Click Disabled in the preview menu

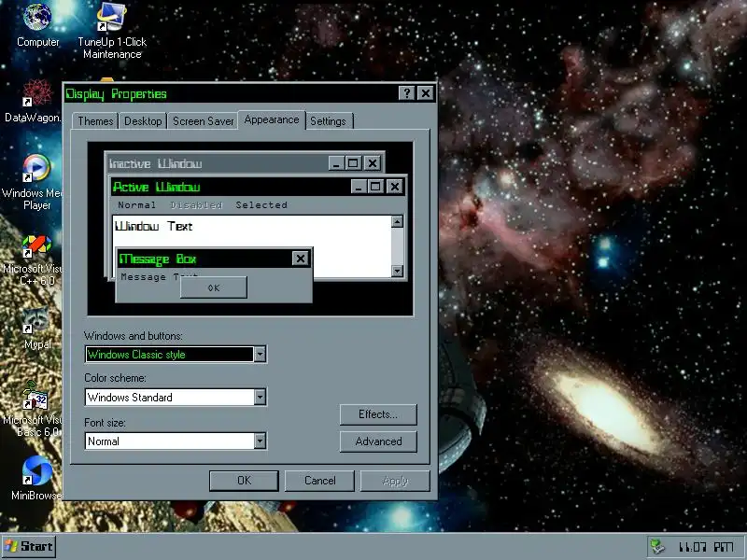197,205
